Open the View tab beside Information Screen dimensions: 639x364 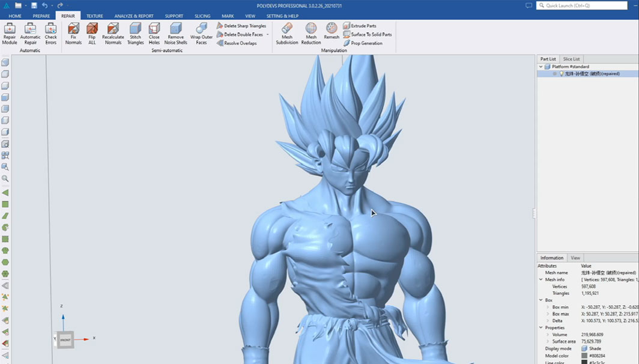coord(575,258)
